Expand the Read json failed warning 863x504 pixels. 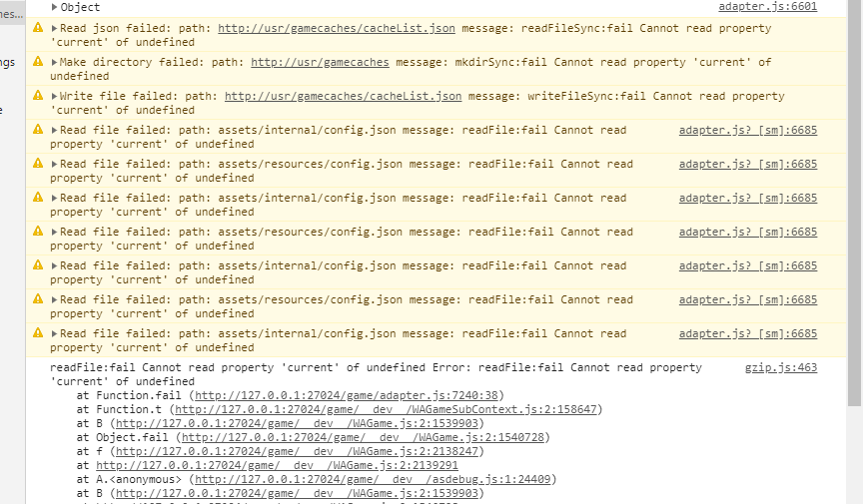(55, 29)
